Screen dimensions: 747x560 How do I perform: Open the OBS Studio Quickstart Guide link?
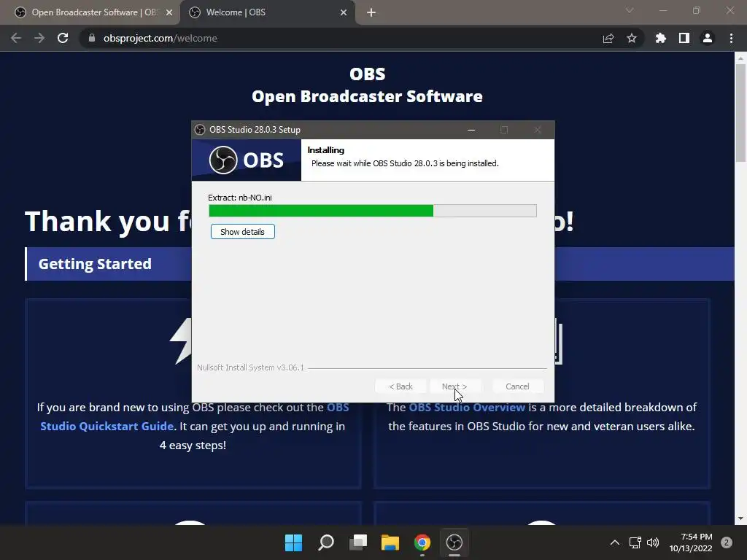(x=194, y=416)
